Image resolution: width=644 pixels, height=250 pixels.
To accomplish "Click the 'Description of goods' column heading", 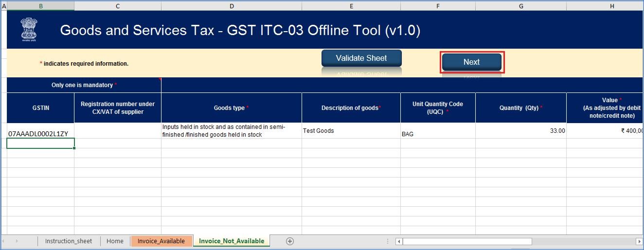I will [351, 108].
